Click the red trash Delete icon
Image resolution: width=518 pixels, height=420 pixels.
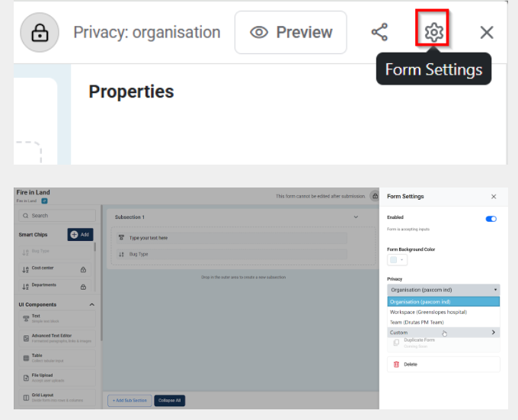[x=396, y=364]
